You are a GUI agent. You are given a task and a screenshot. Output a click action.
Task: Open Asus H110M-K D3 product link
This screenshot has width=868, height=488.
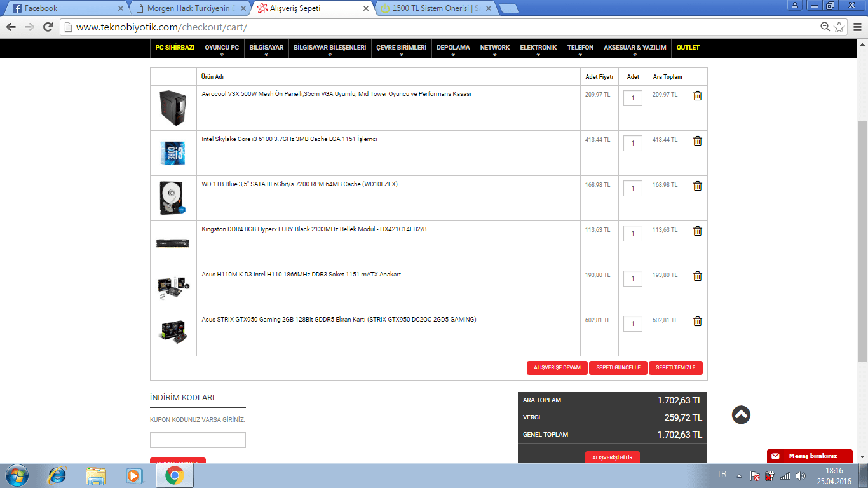point(301,274)
